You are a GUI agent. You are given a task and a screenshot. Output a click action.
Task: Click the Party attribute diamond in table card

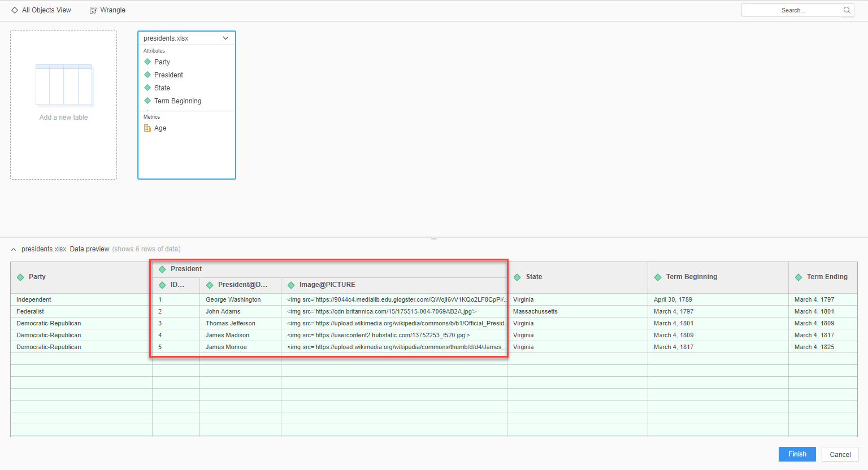[x=147, y=62]
